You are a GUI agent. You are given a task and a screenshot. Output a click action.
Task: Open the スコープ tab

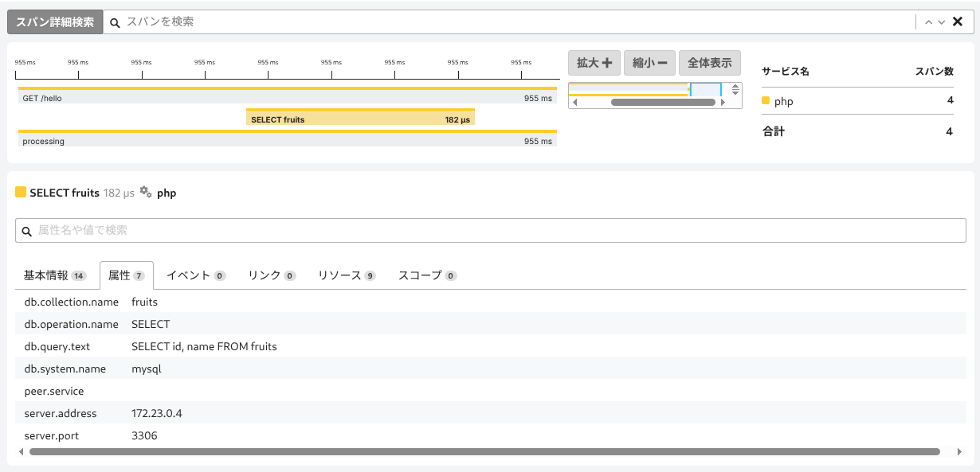click(x=427, y=275)
